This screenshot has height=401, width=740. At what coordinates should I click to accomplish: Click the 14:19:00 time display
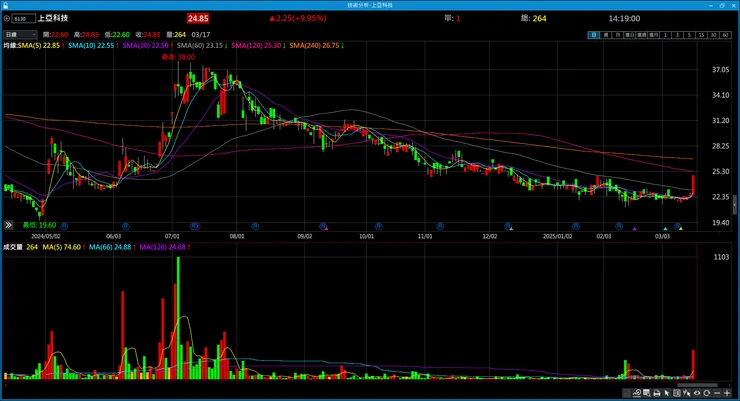624,18
